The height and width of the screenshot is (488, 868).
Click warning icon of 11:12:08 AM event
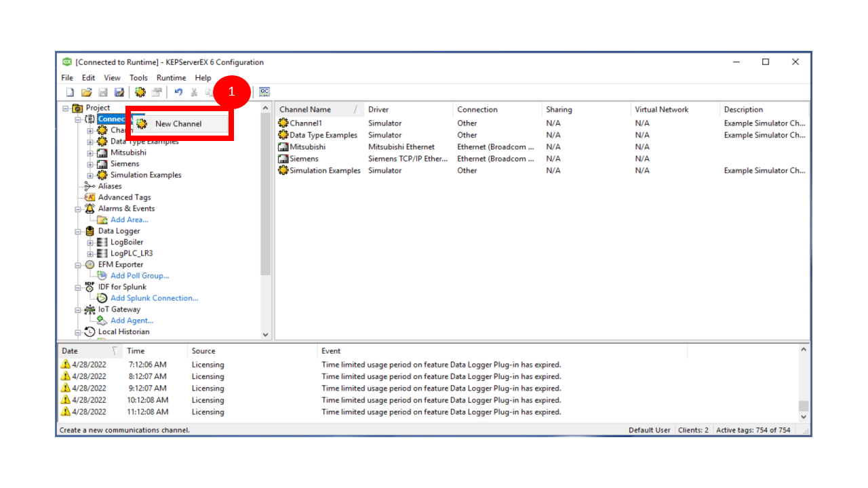coord(66,411)
